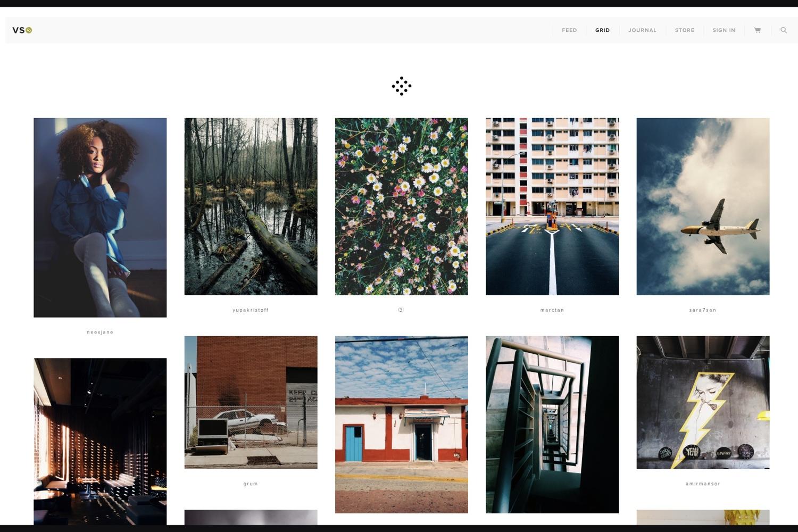Open the airplane in clouds photo
The image size is (798, 532).
(703, 206)
